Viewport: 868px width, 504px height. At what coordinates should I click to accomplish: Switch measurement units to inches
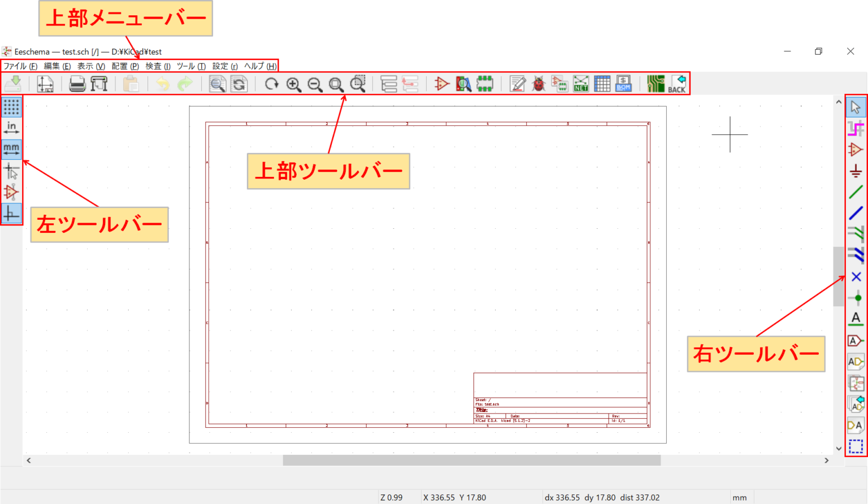coord(11,128)
